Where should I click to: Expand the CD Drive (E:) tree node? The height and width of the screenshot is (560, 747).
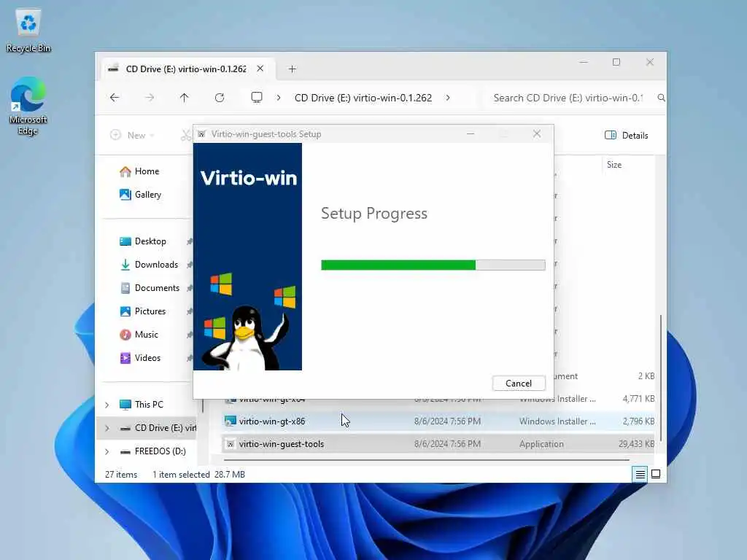click(x=107, y=428)
